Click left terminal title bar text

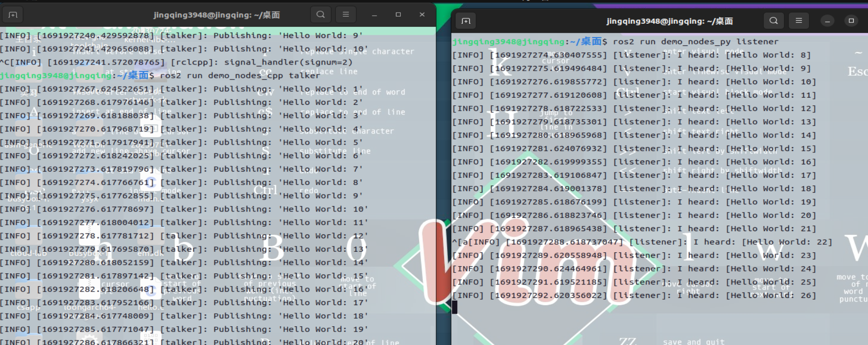[x=217, y=15]
